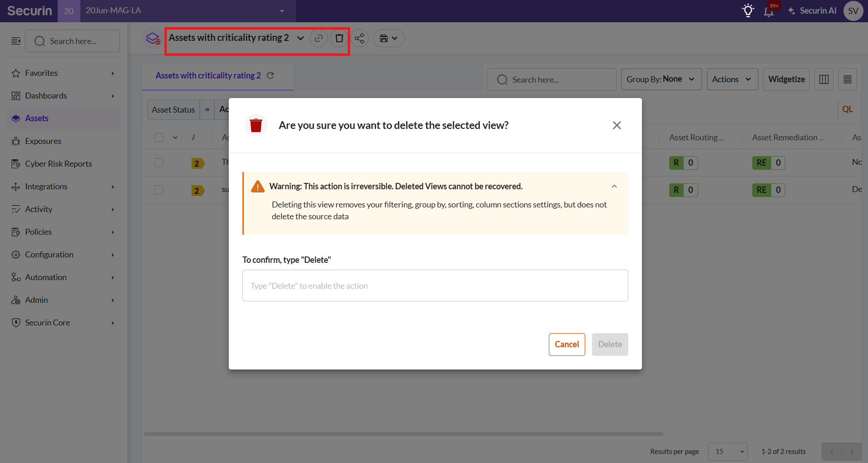Click the table search field
Screen dimensions: 868x463
pyautogui.click(x=552, y=79)
